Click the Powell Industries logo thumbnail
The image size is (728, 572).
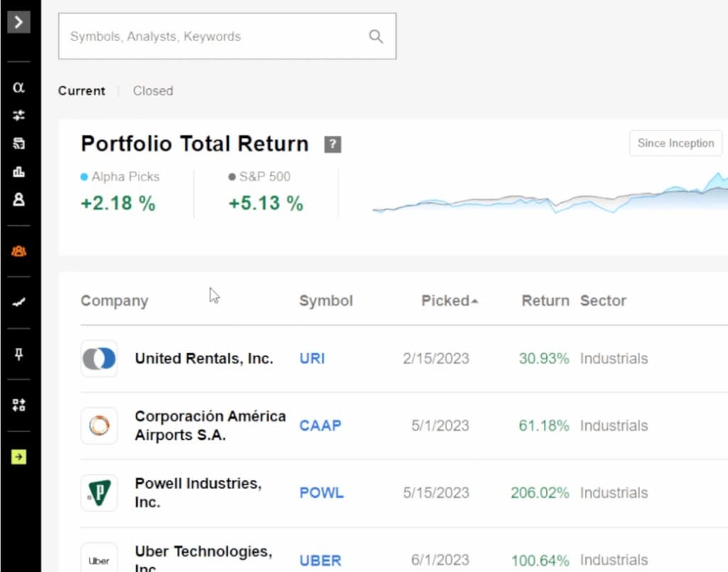click(99, 493)
